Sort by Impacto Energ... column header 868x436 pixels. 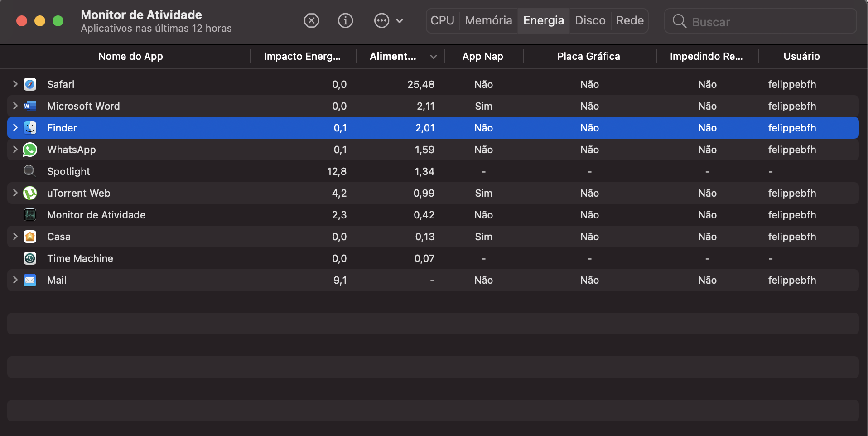coord(302,57)
